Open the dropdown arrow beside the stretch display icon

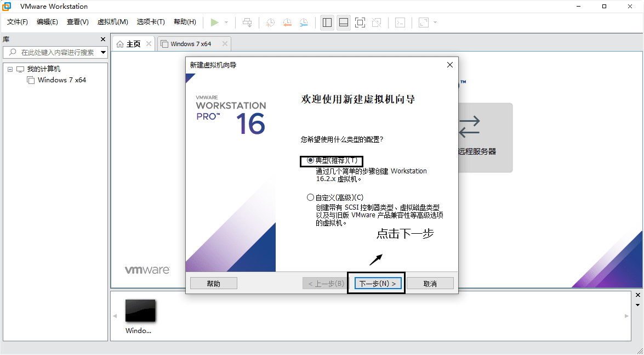click(435, 22)
